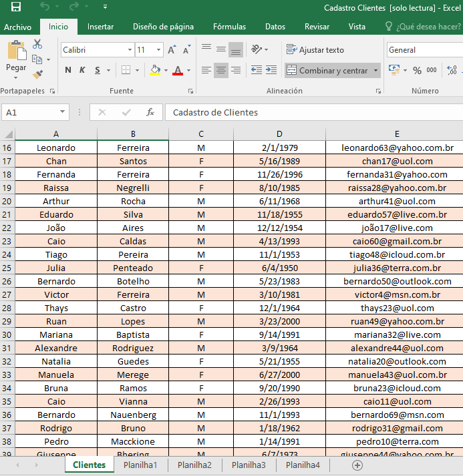Open the Fill Color dropdown arrow

(x=166, y=70)
